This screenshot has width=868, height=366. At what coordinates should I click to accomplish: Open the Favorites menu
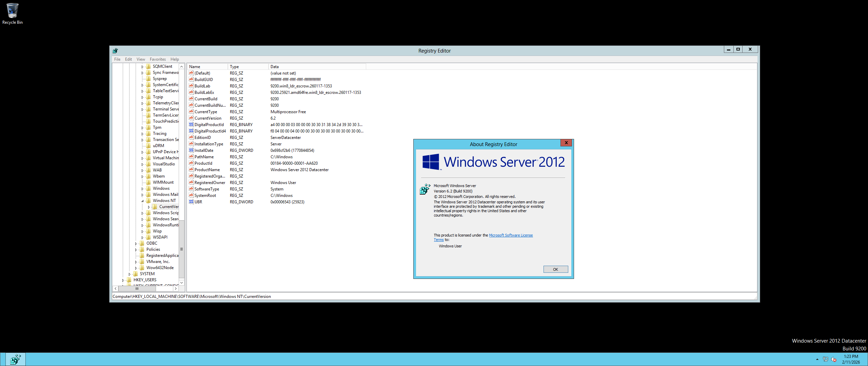click(x=158, y=59)
